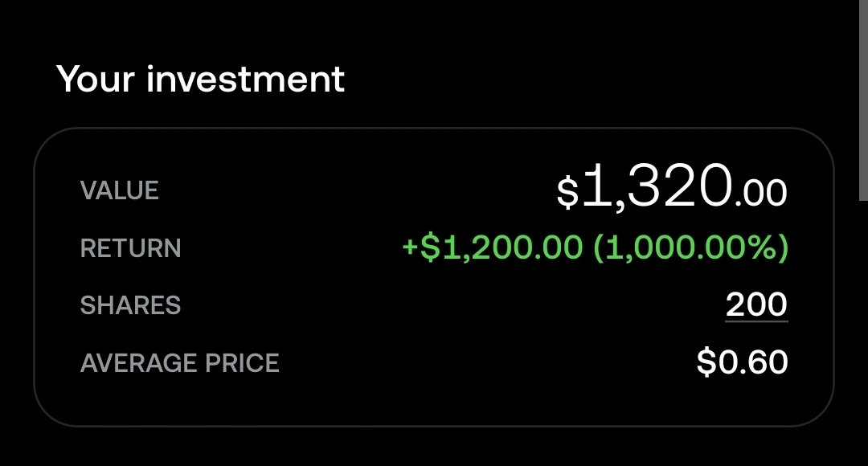Tap the small .00 cents after 1,320
This screenshot has height=466, width=868.
coord(761,194)
